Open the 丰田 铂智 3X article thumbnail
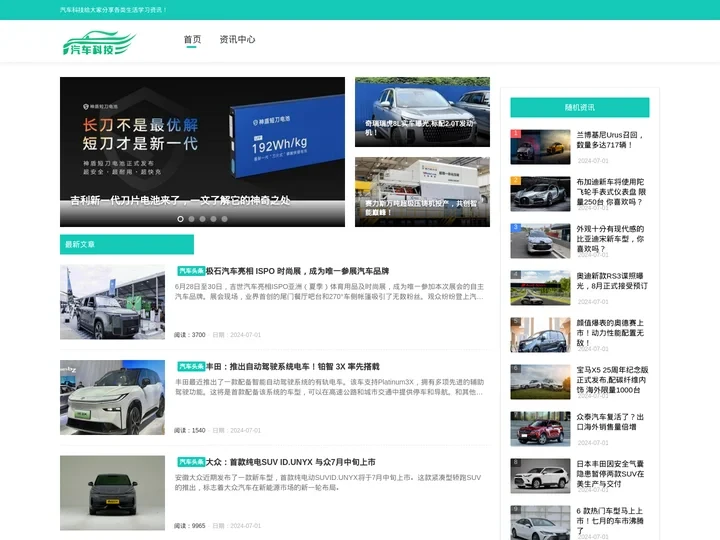This screenshot has width=720, height=540. 112,397
